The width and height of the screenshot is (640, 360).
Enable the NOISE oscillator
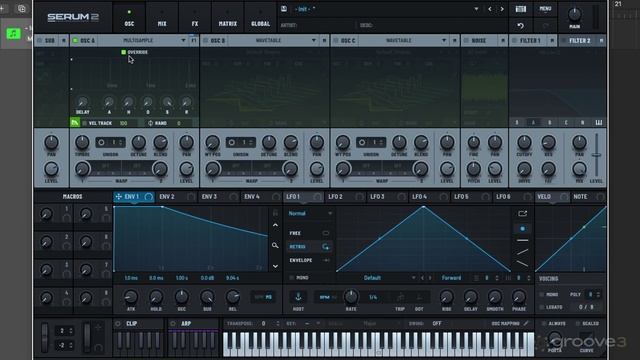pos(467,40)
